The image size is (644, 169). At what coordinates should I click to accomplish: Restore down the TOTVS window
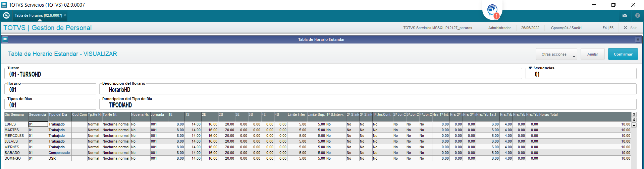coord(613,5)
